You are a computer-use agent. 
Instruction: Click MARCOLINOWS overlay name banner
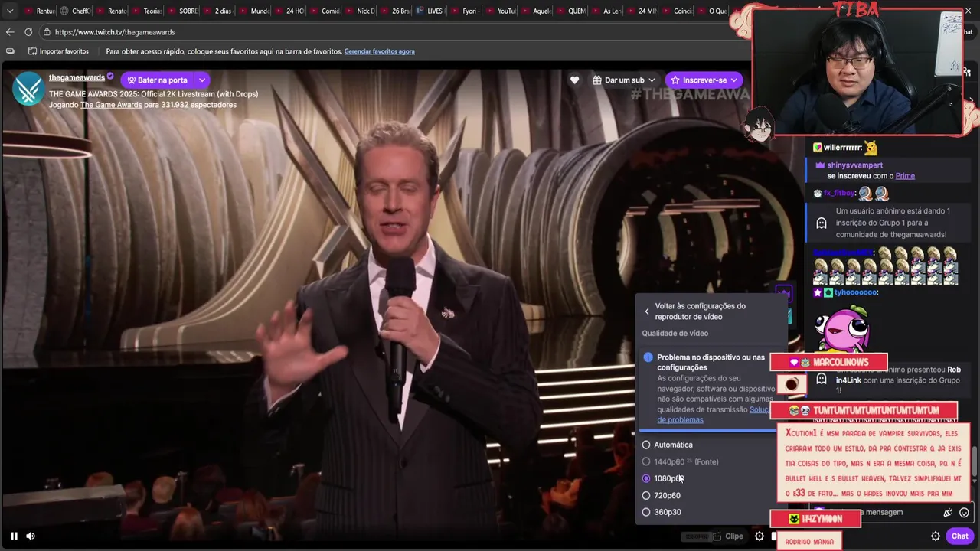click(x=829, y=362)
